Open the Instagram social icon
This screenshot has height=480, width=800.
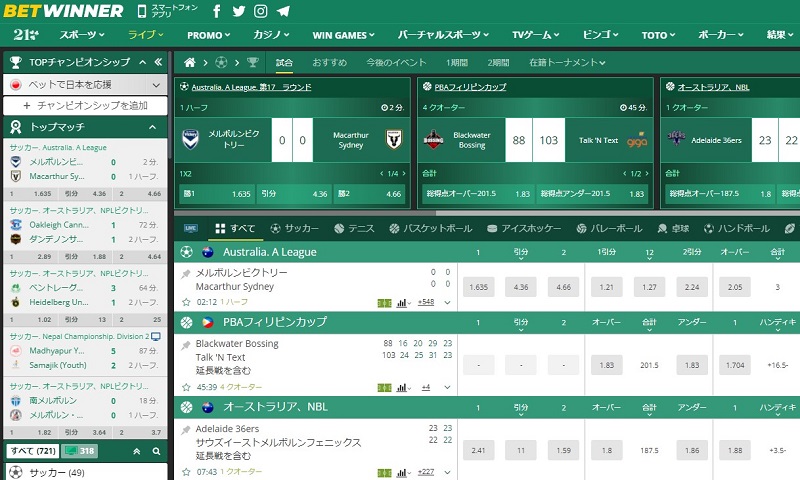click(x=261, y=11)
